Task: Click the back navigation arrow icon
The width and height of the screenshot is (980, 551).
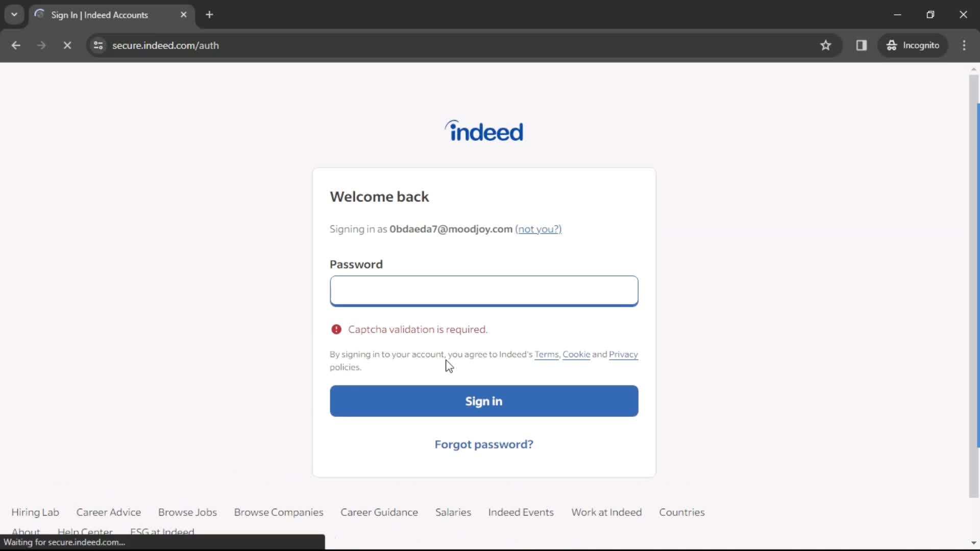Action: tap(16, 45)
